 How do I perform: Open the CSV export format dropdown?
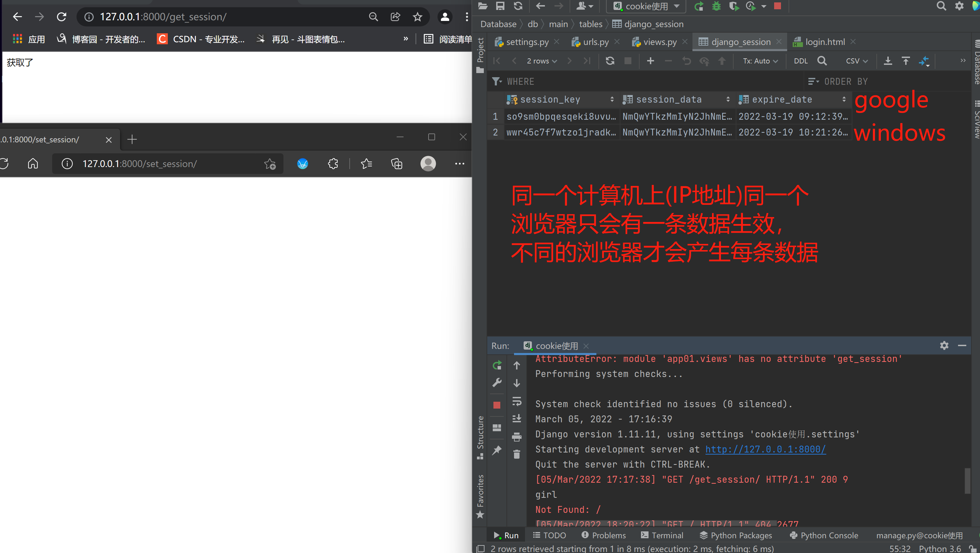pyautogui.click(x=856, y=61)
